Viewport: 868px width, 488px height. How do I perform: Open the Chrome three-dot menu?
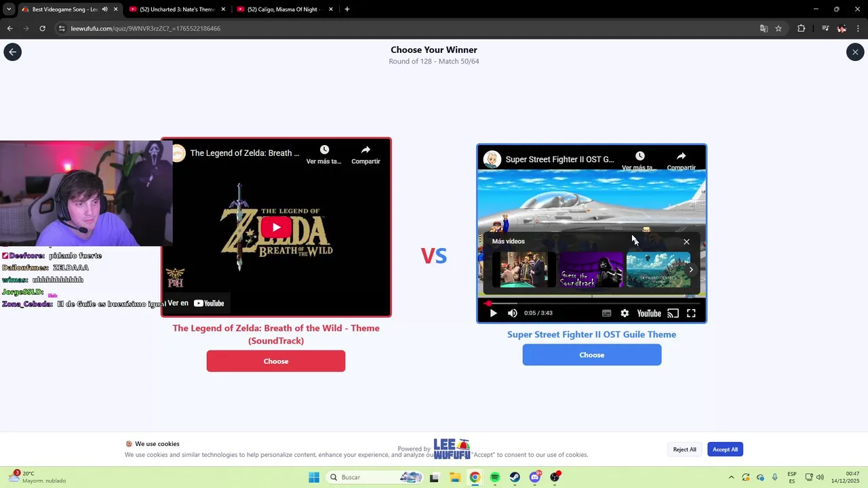coord(859,28)
